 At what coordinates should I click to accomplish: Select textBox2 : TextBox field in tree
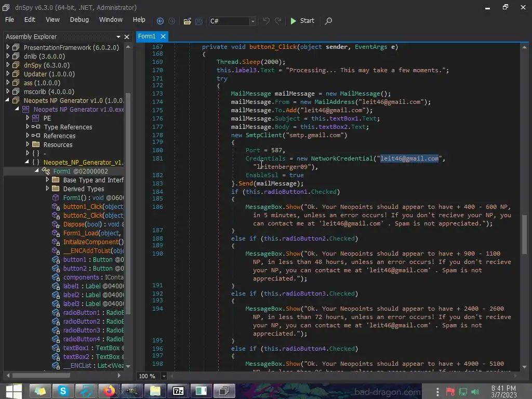(x=94, y=356)
